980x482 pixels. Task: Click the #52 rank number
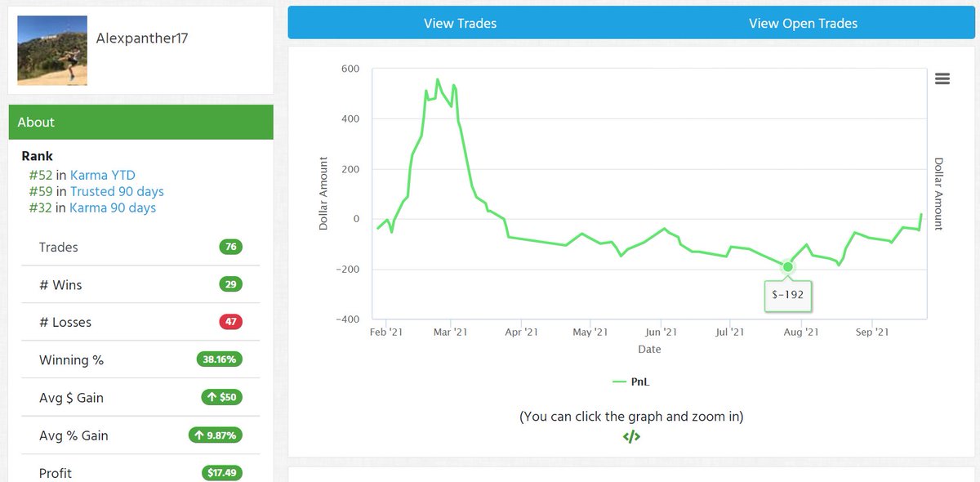point(41,175)
